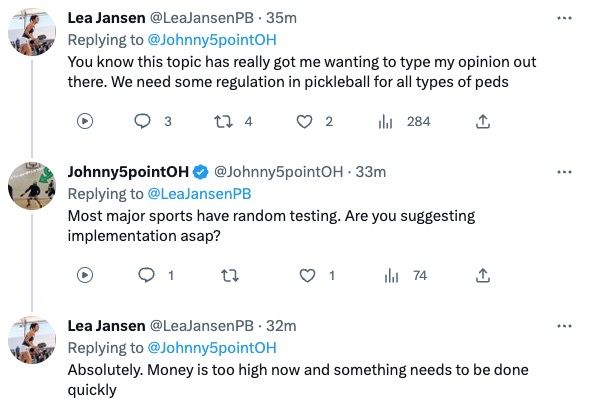Share Johnny5pointOH's tweet
Viewport: 590px width, 405px height.
pos(483,276)
